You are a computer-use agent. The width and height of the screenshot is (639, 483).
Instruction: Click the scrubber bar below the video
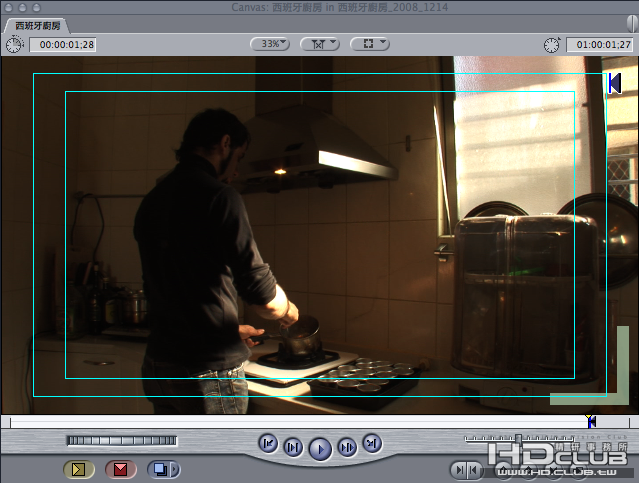[x=320, y=422]
